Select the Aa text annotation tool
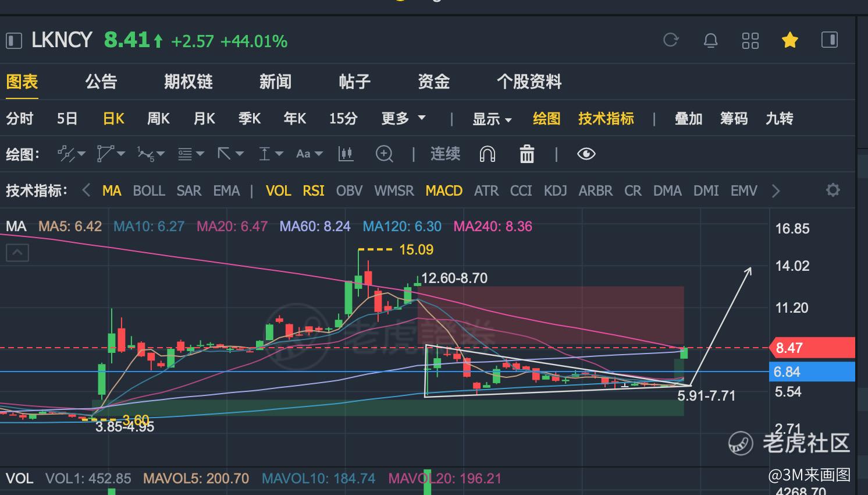Screen dimensions: 868x495 pos(303,154)
